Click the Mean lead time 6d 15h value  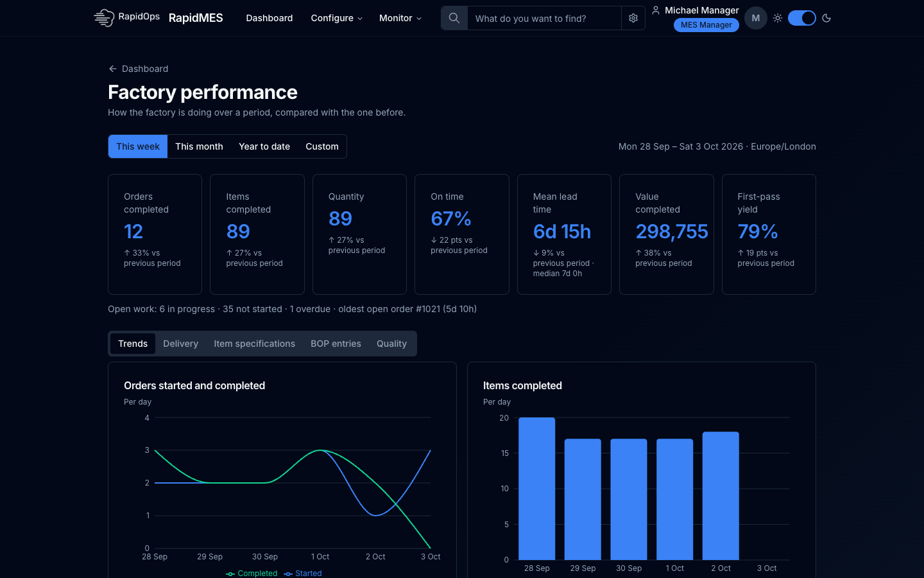click(x=562, y=231)
